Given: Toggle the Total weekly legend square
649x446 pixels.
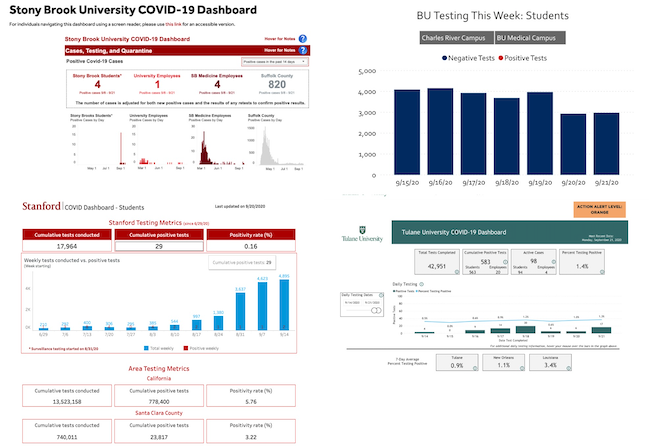Looking at the screenshot, I should 146,348.
